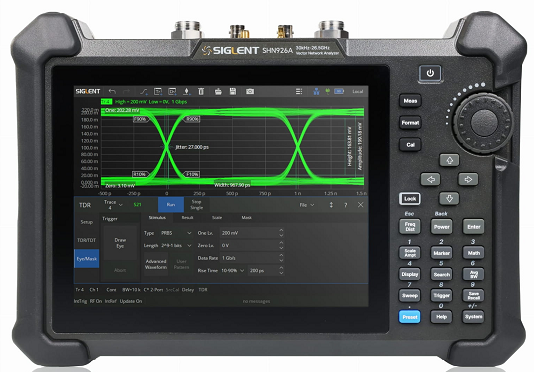Open the TDR/TDT side tab
534x372 pixels.
tap(87, 240)
